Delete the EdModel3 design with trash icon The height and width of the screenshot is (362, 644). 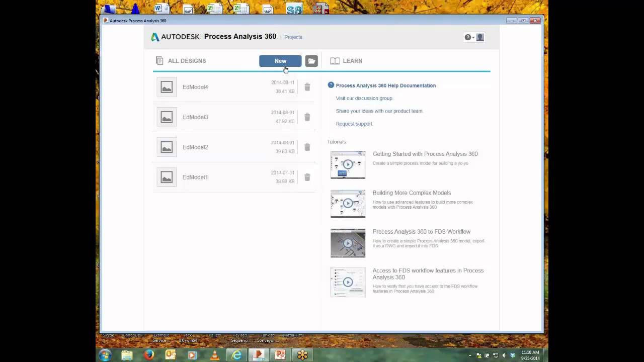click(307, 117)
